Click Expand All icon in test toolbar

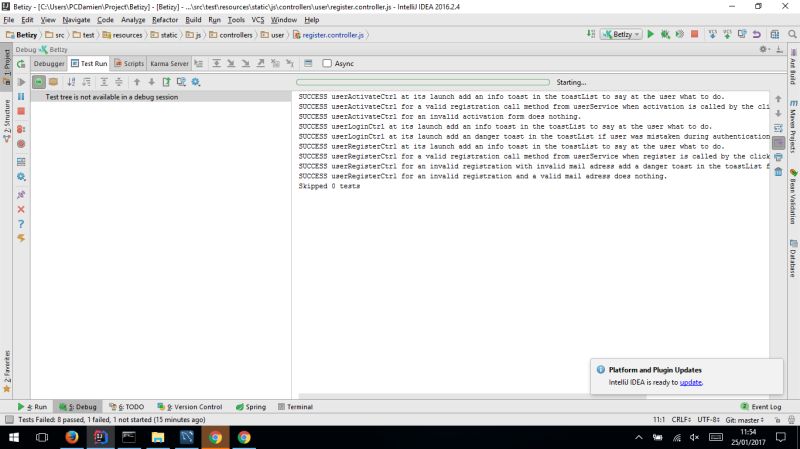coord(104,82)
